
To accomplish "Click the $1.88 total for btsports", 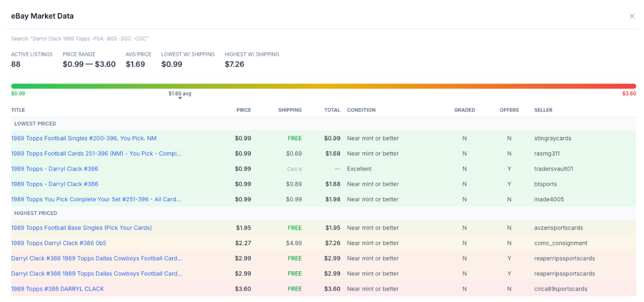I will pyautogui.click(x=333, y=184).
